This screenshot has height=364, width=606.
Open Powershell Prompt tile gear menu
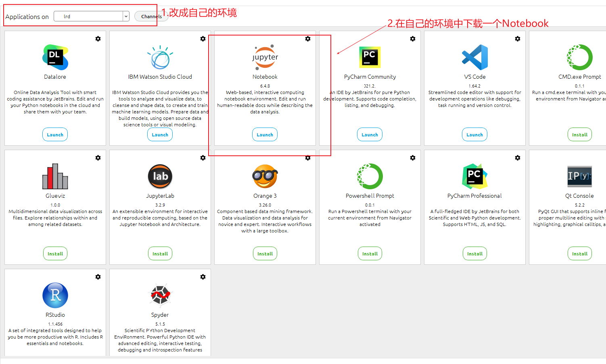[x=413, y=158]
